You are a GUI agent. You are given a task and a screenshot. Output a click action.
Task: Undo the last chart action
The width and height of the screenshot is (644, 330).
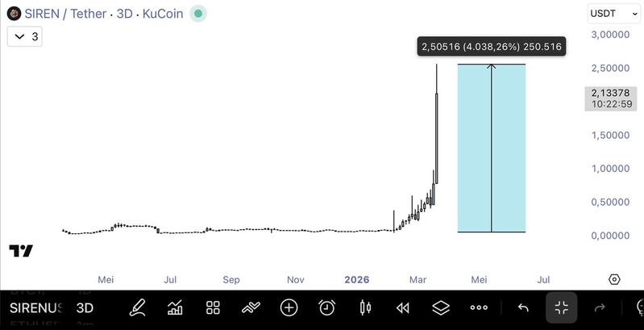(523, 307)
